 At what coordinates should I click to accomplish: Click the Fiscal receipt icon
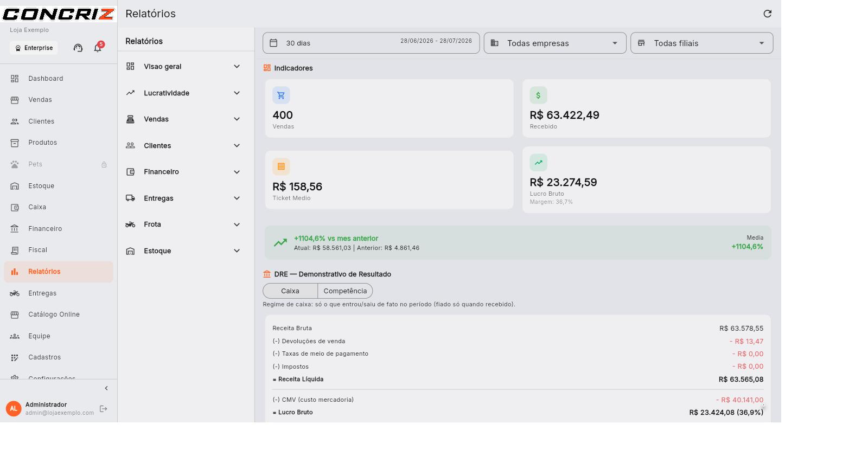(15, 250)
